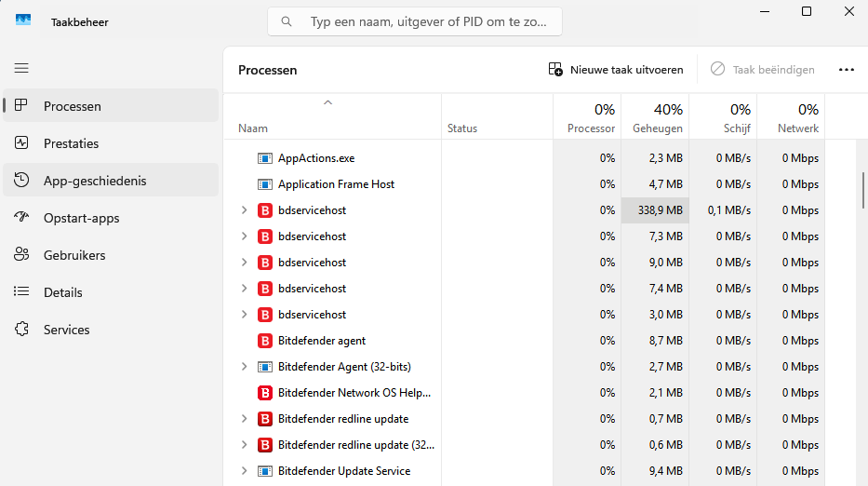Sort by the Status column header
The width and height of the screenshot is (868, 486).
(497, 116)
